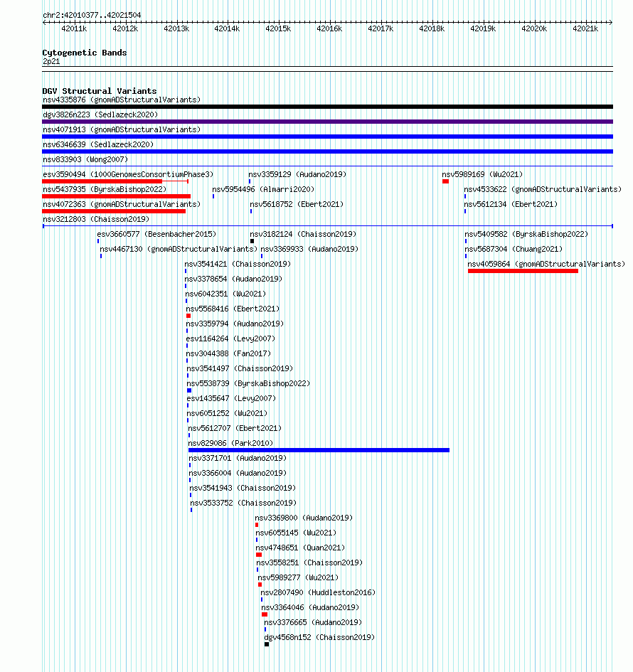
Task: Select nsv5618752 (Ebert2021) variant
Action: [297, 204]
